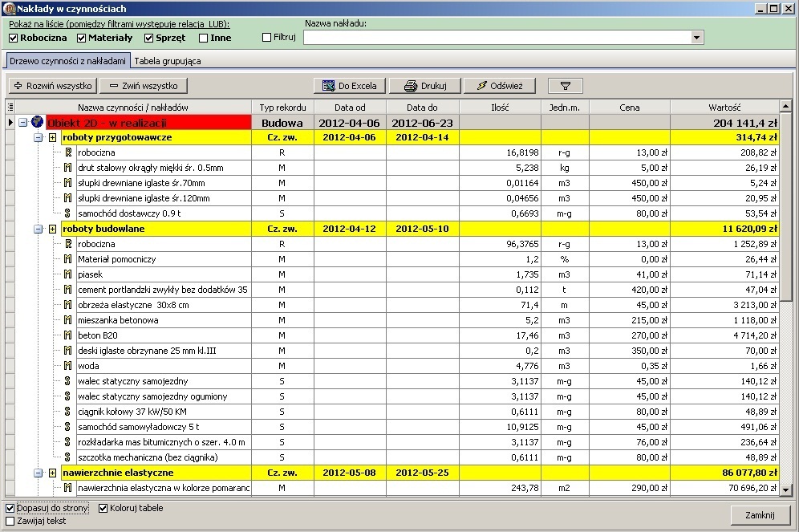Click the S icon beside rozkładarka mas bitumicznych
Viewport: 799px width, 532px height.
tap(67, 442)
